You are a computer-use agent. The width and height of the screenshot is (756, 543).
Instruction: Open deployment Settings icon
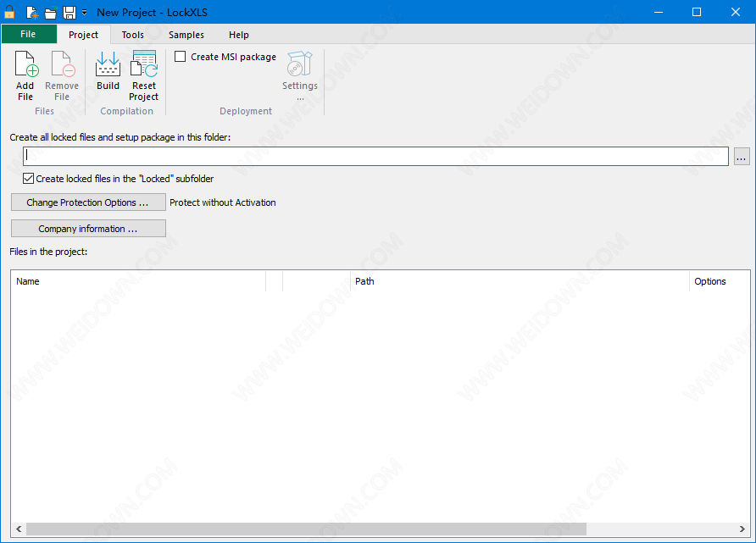point(299,64)
